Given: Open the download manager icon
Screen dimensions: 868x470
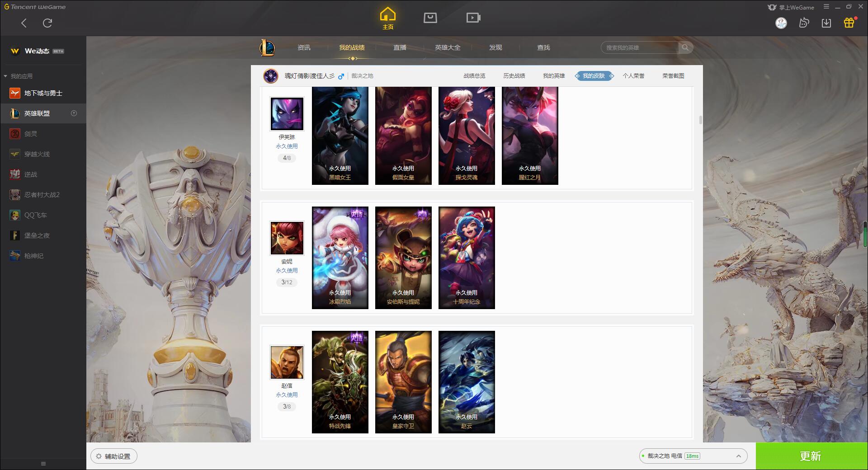Looking at the screenshot, I should (x=826, y=23).
